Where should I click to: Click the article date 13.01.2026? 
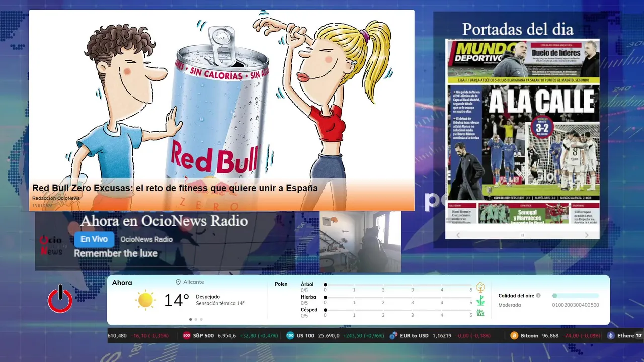(x=42, y=206)
